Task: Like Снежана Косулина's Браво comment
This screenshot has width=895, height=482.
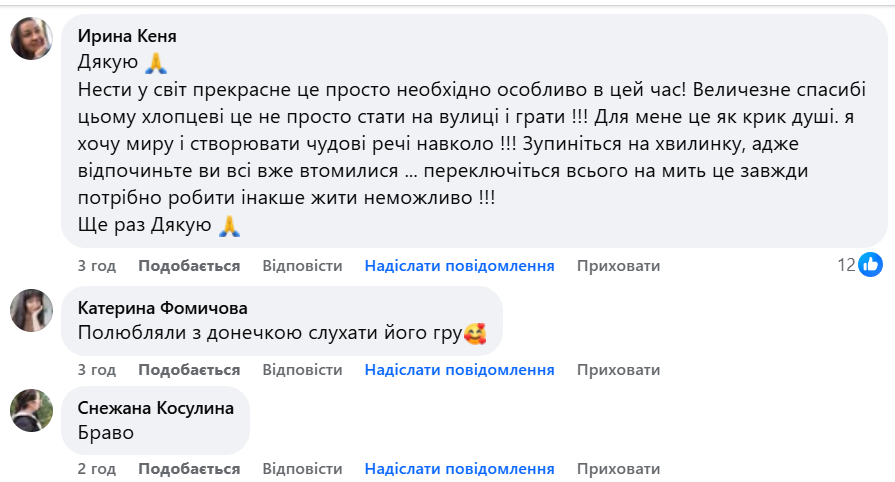Action: click(189, 469)
